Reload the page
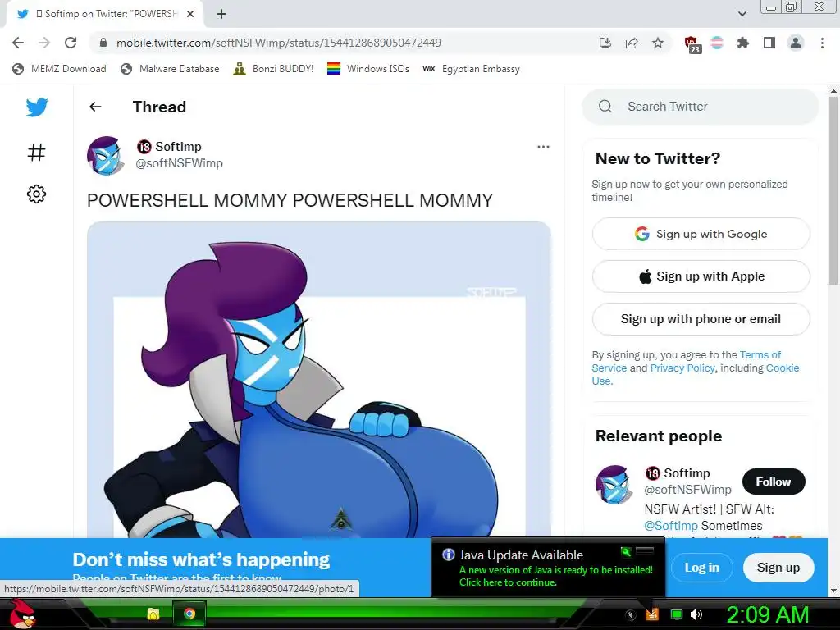The height and width of the screenshot is (630, 840). pos(71,43)
